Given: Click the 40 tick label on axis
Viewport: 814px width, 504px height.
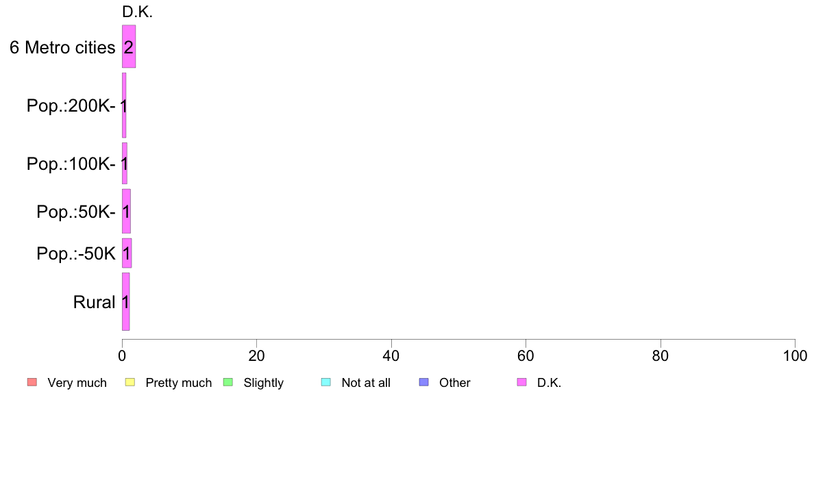Looking at the screenshot, I should tap(391, 355).
